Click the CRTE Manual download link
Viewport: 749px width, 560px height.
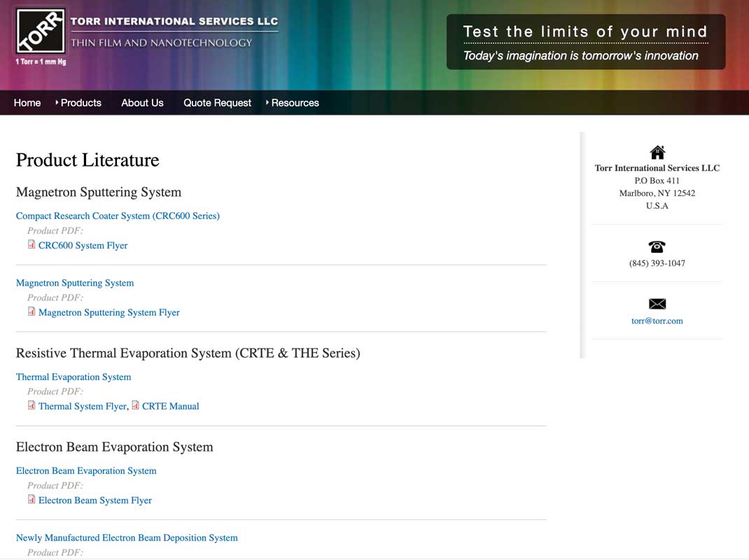tap(170, 406)
